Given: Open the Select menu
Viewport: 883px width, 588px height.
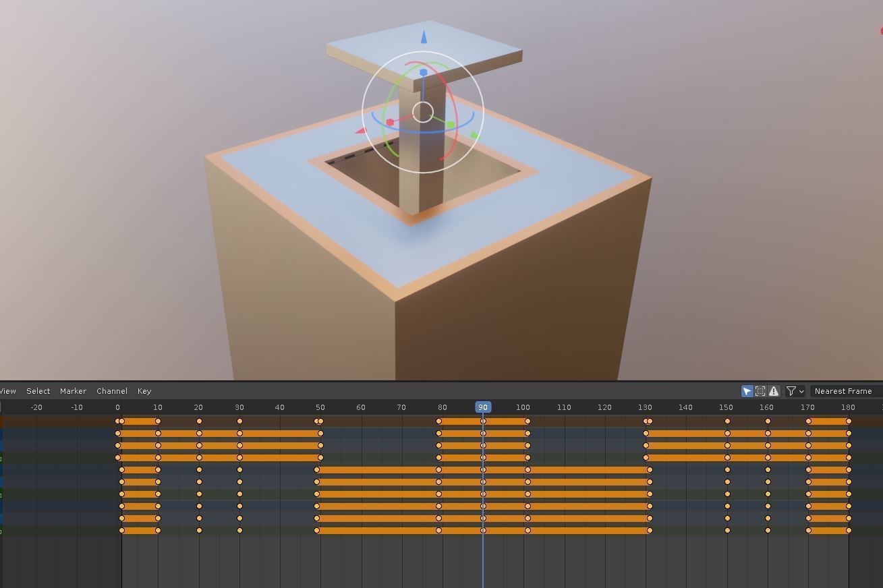Looking at the screenshot, I should [38, 391].
